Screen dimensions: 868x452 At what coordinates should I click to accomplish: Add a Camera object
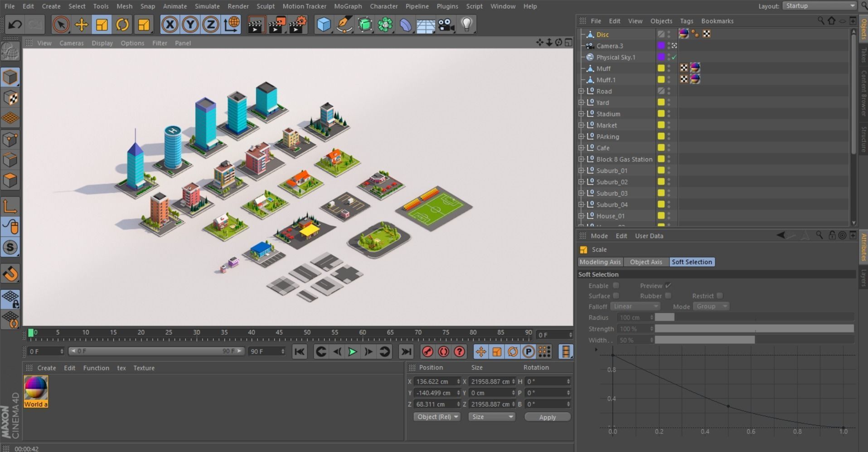point(446,24)
